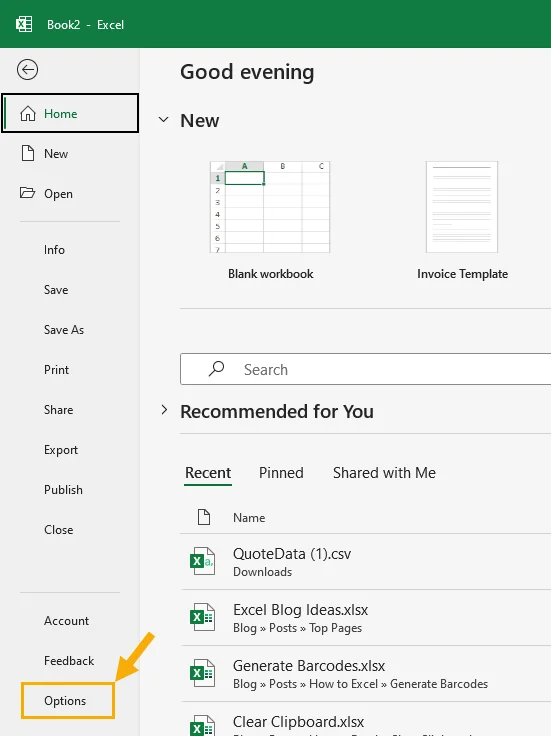Select New in the backstage menu
The image size is (551, 736).
pyautogui.click(x=70, y=153)
